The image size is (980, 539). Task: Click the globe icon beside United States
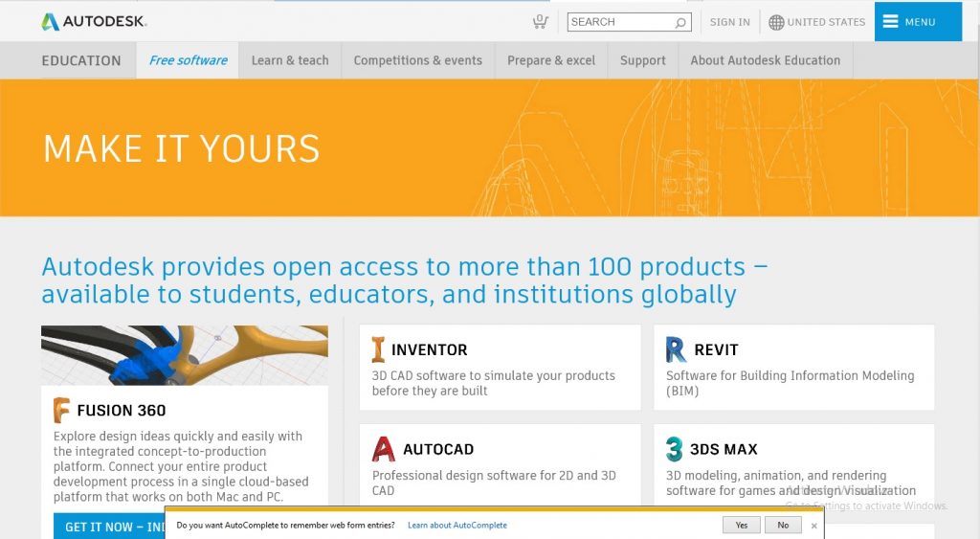point(776,22)
